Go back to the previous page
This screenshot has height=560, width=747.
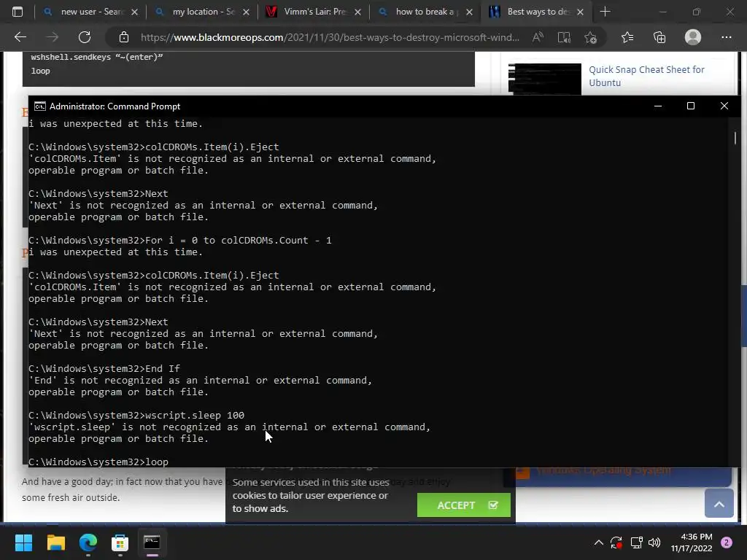(20, 37)
